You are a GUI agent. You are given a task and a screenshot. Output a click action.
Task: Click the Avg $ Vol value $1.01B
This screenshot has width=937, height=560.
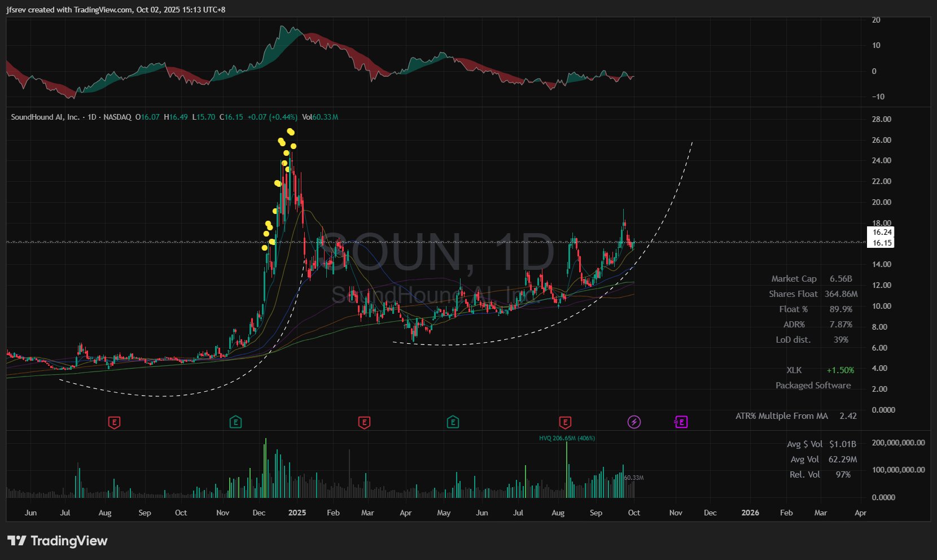pos(843,444)
